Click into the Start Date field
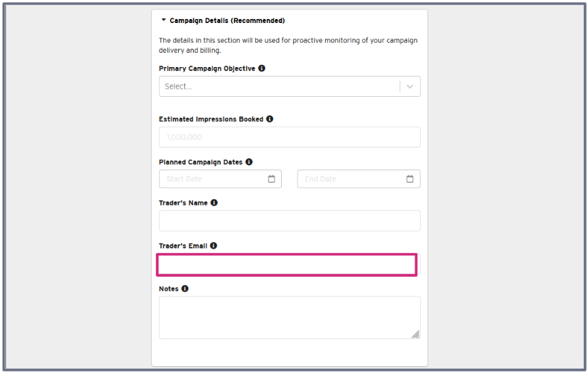Screen dimensions: 588x375 [220, 179]
